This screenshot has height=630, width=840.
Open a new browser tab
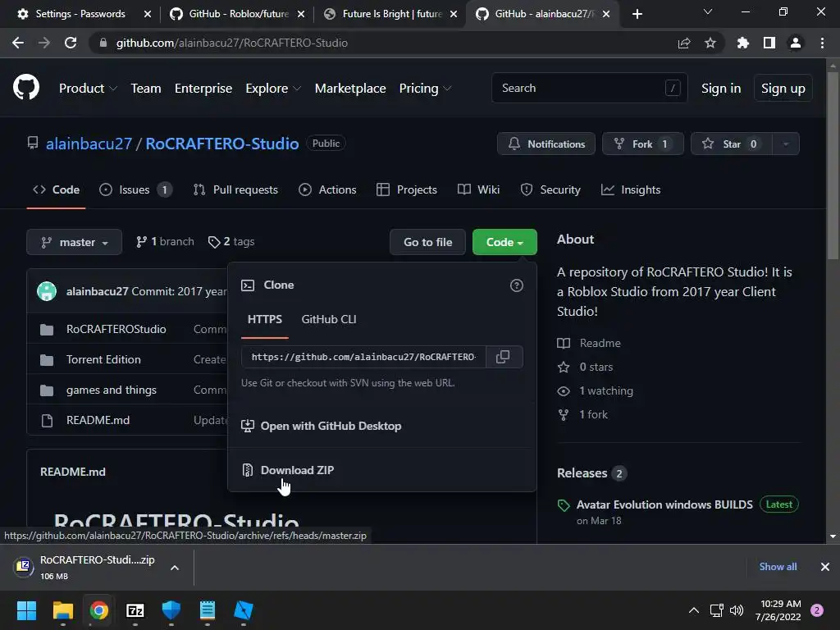click(x=637, y=14)
